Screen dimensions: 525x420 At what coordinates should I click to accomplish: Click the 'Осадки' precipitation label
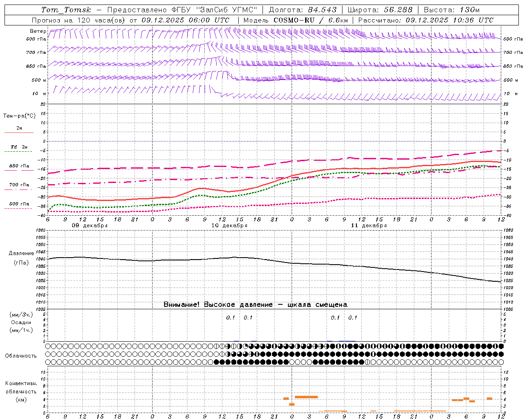[x=21, y=322]
